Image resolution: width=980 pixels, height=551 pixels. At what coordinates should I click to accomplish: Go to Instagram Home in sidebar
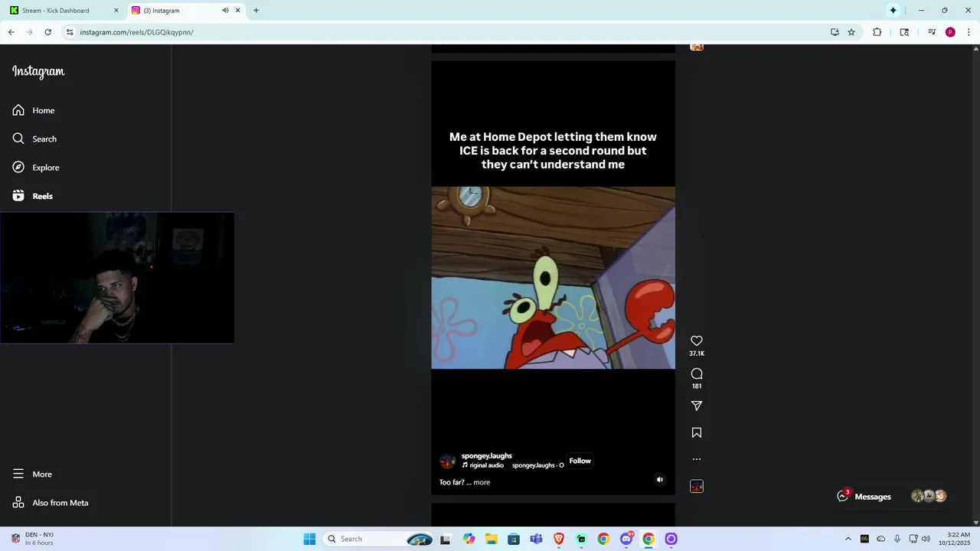34,110
